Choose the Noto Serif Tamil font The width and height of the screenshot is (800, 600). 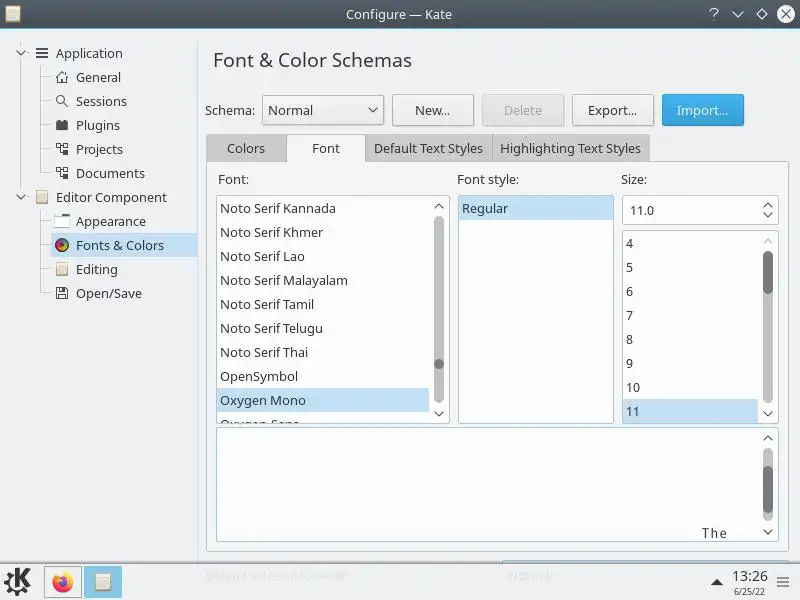tap(322, 304)
